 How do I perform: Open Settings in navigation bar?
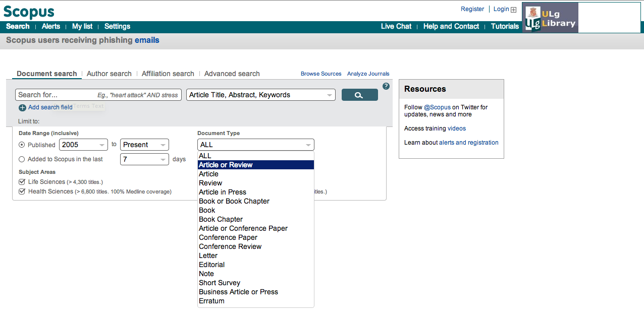117,26
